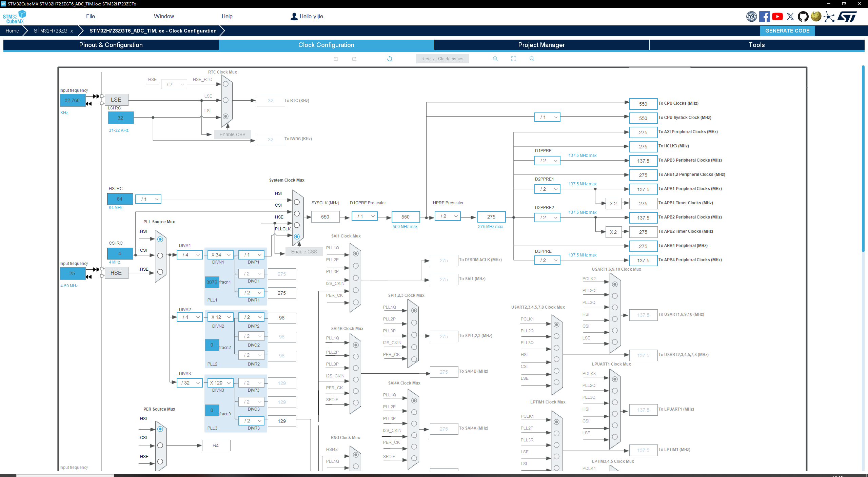Image resolution: width=868 pixels, height=477 pixels.
Task: Click the HSE input frequency field 25
Action: [x=72, y=273]
